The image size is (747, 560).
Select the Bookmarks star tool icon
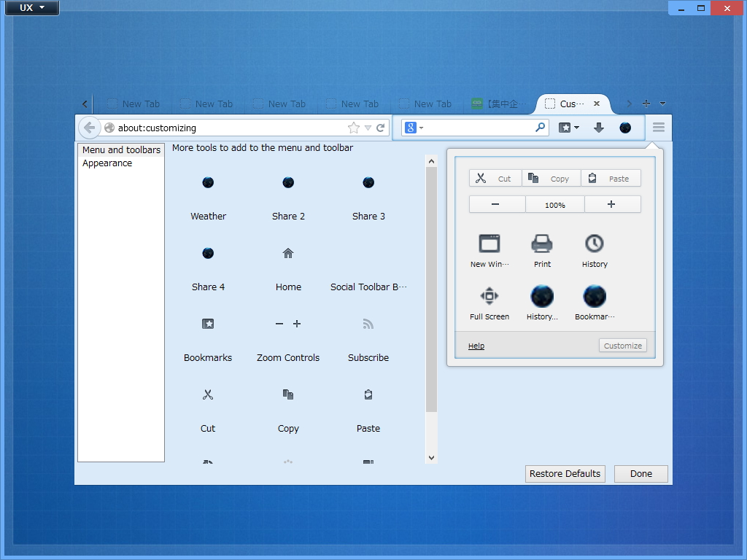208,324
